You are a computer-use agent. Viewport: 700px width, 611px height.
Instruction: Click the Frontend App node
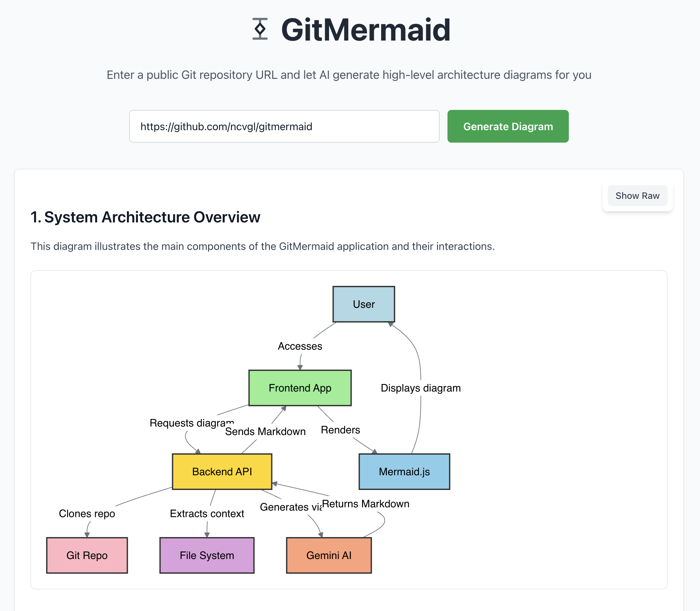(300, 388)
